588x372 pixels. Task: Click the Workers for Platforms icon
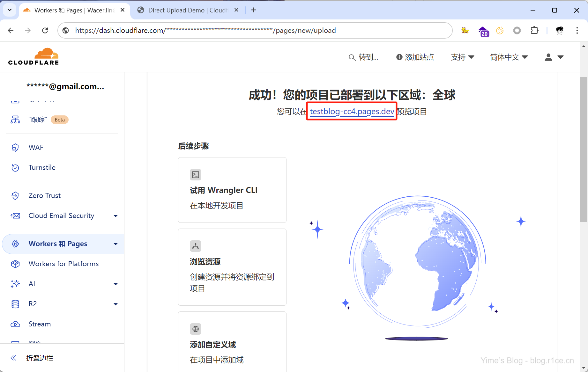(15, 264)
